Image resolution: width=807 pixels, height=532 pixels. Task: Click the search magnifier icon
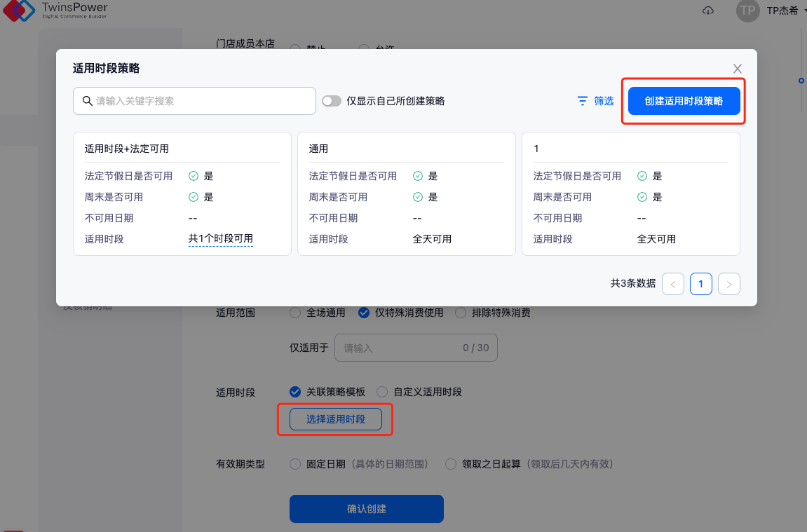87,101
